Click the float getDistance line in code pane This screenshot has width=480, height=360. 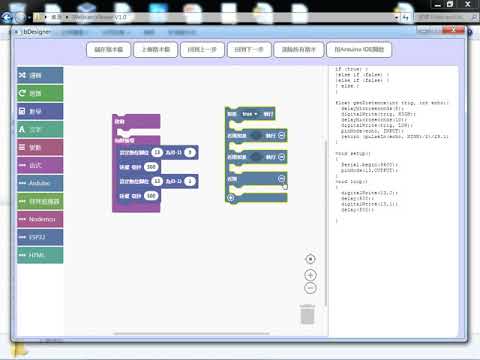pos(392,103)
